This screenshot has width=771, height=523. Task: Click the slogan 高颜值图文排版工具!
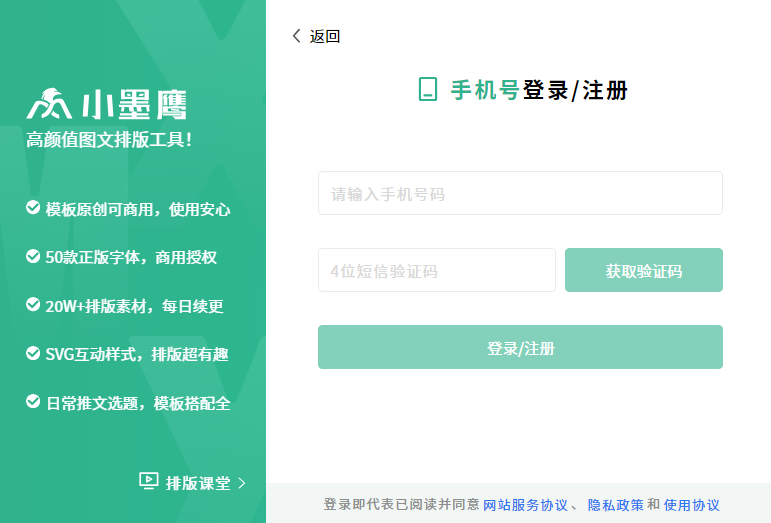point(109,140)
